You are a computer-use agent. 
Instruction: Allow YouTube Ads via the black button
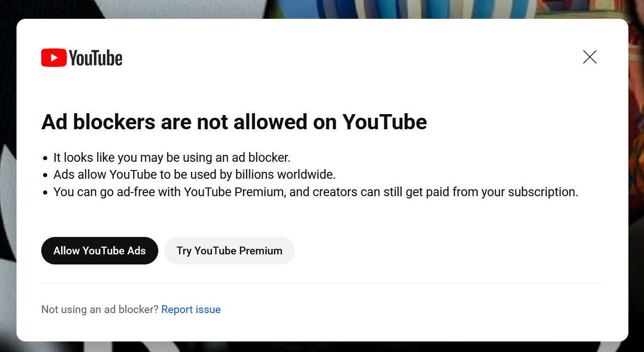tap(100, 251)
